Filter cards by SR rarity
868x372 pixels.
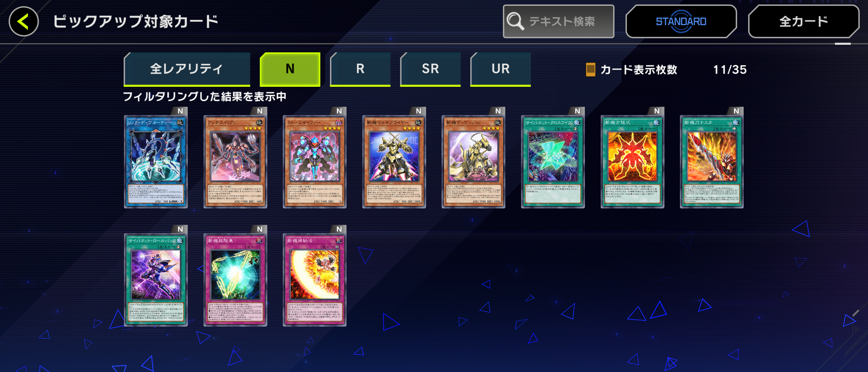(431, 69)
